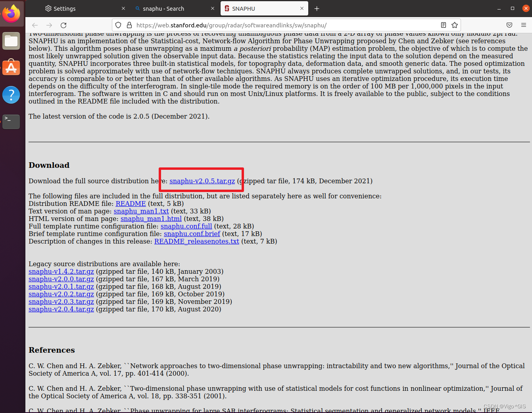Open the snaphu.conf.full link
This screenshot has width=532, height=413.
click(x=186, y=226)
